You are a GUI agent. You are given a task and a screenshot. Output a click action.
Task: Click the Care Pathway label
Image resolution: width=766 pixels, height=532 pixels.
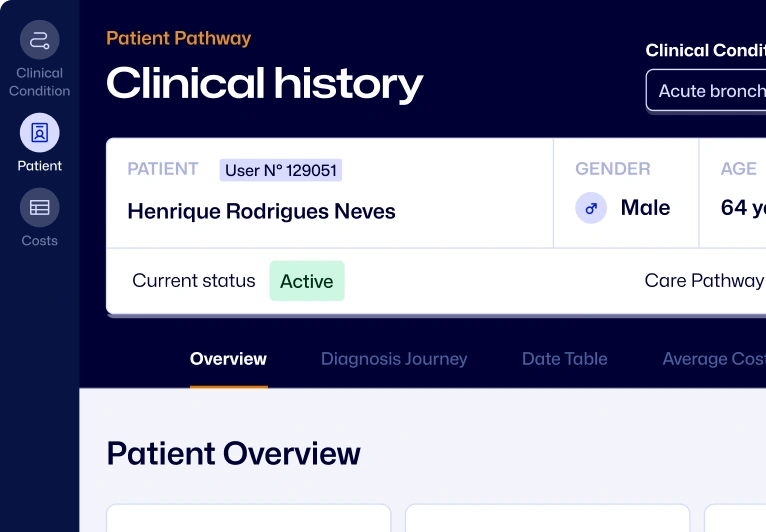[x=704, y=280]
